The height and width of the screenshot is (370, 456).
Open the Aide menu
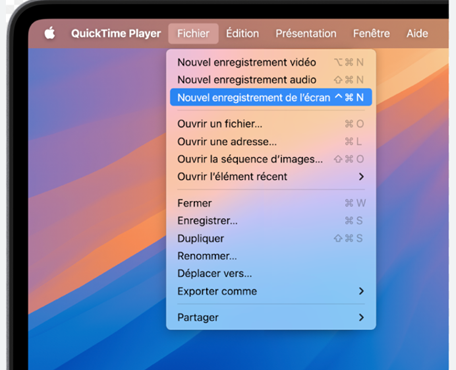(x=417, y=33)
